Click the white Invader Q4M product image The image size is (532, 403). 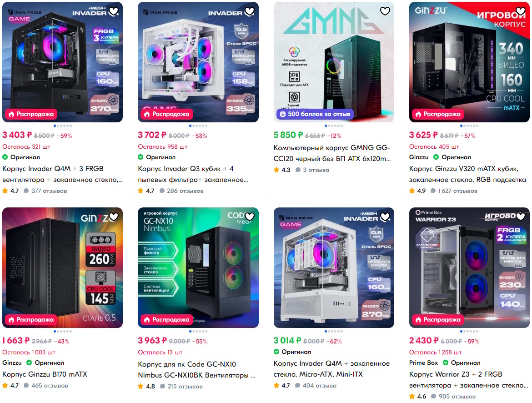(x=334, y=267)
